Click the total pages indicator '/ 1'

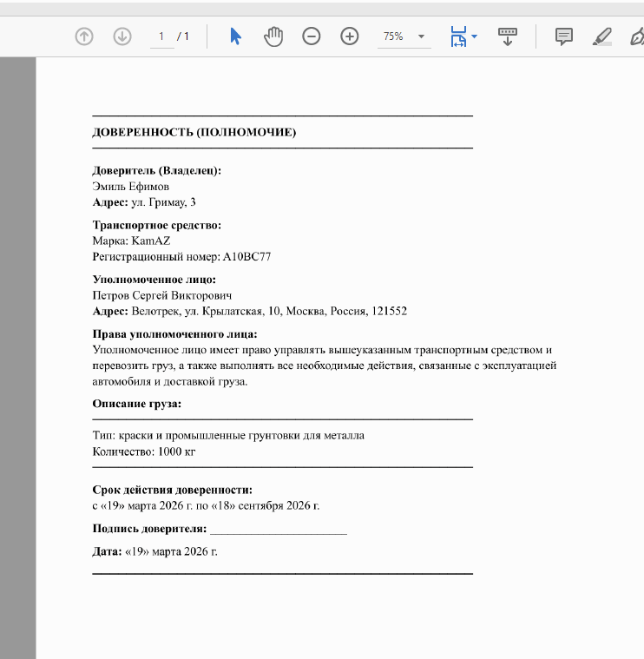click(183, 36)
